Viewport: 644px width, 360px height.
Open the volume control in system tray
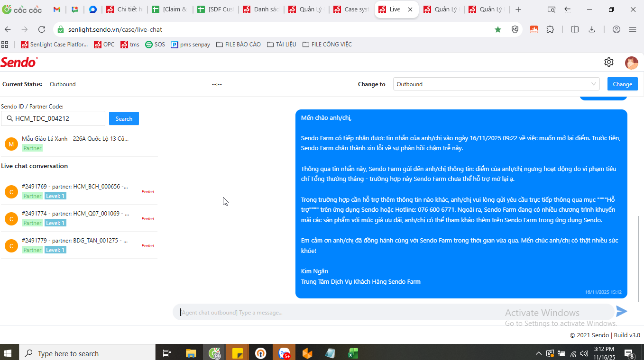point(584,353)
